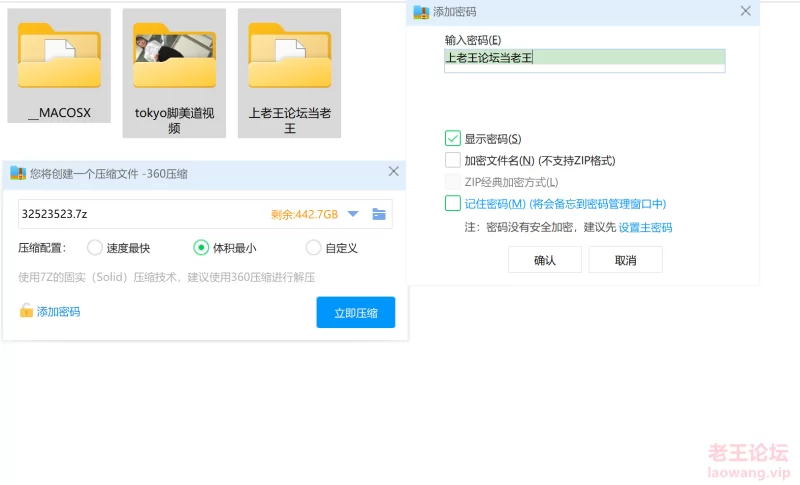Open 设置主密码 link

click(645, 227)
